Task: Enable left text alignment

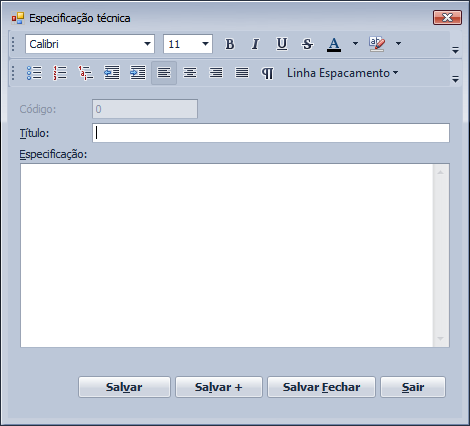Action: (x=164, y=73)
